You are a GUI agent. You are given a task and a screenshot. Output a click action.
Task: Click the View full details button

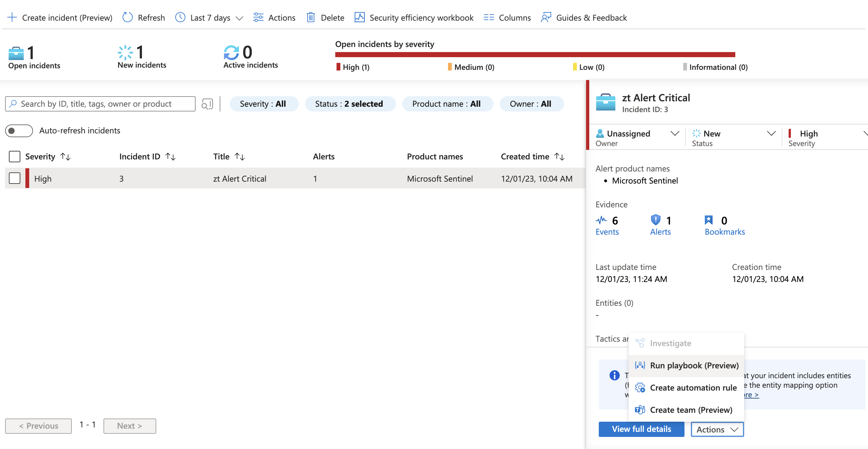coord(641,429)
